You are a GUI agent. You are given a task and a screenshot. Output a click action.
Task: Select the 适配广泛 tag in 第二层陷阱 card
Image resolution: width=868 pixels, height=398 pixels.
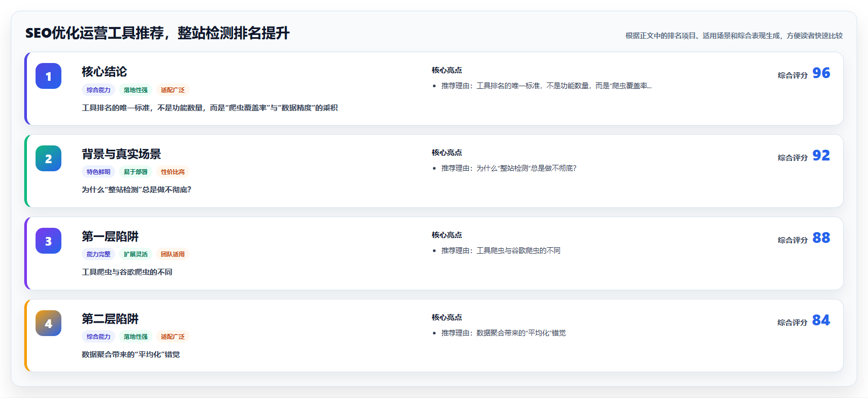[x=173, y=337]
